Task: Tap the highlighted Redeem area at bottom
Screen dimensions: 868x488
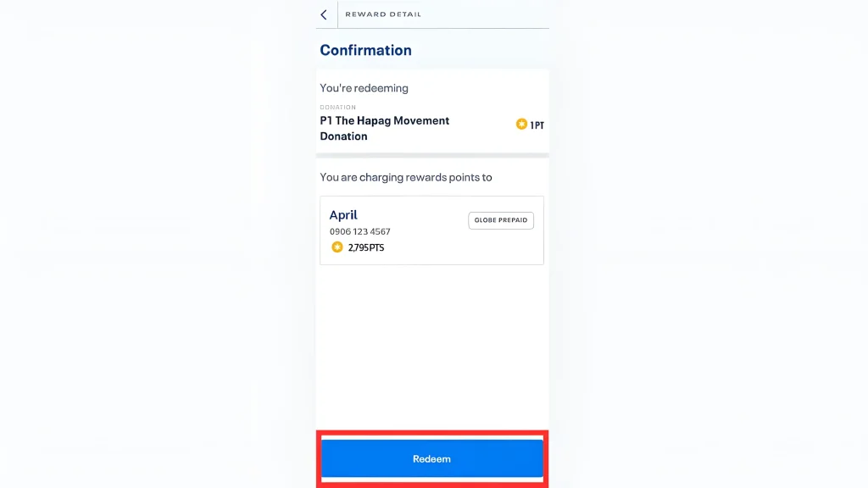Action: pyautogui.click(x=432, y=458)
